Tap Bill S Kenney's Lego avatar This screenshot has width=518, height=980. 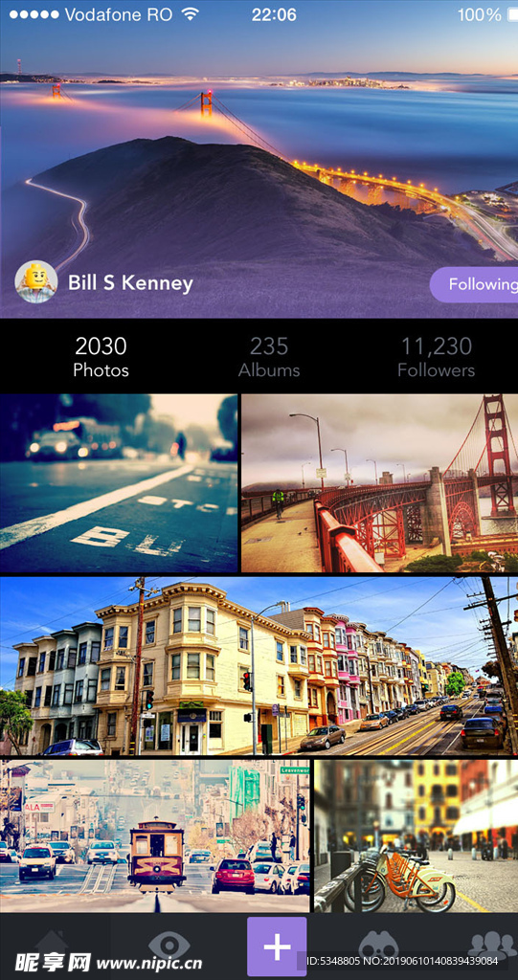click(36, 282)
